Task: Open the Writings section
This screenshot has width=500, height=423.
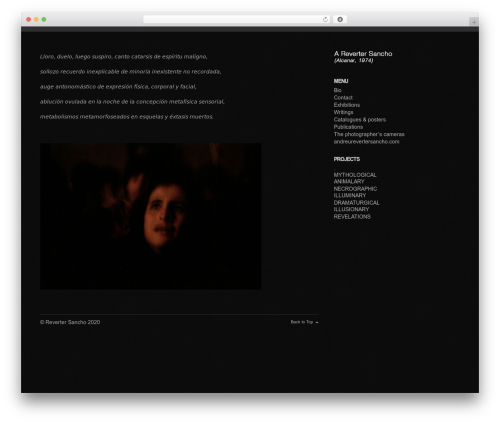Action: 343,112
